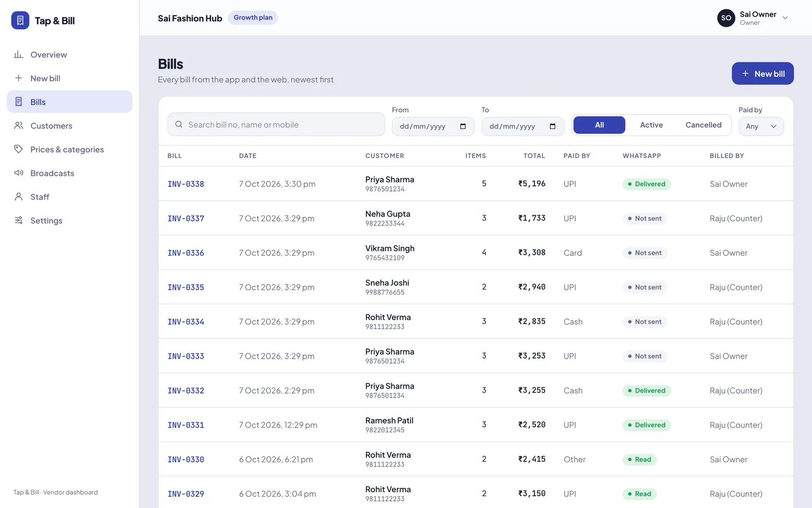Select the Active status filter

(x=652, y=125)
